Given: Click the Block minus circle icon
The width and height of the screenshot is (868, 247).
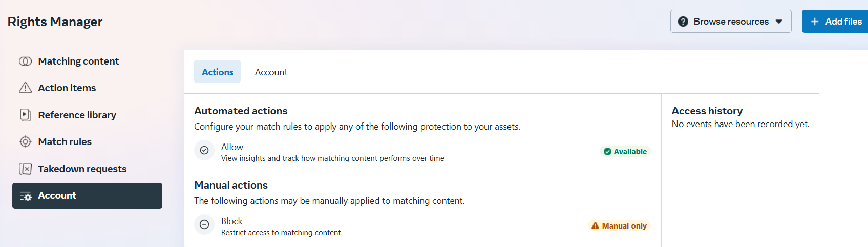Looking at the screenshot, I should (x=204, y=224).
